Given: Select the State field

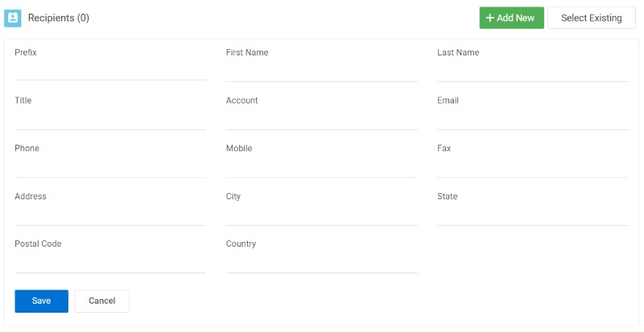Looking at the screenshot, I should pyautogui.click(x=533, y=215).
